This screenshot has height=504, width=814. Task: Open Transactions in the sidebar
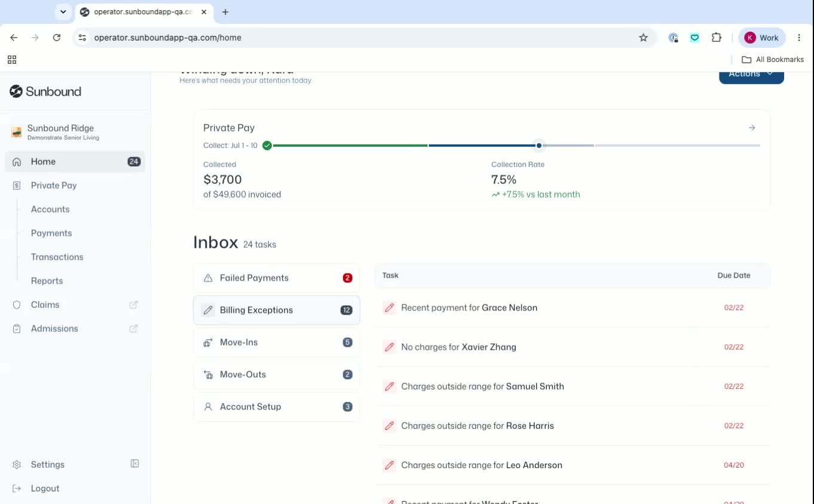click(x=57, y=257)
